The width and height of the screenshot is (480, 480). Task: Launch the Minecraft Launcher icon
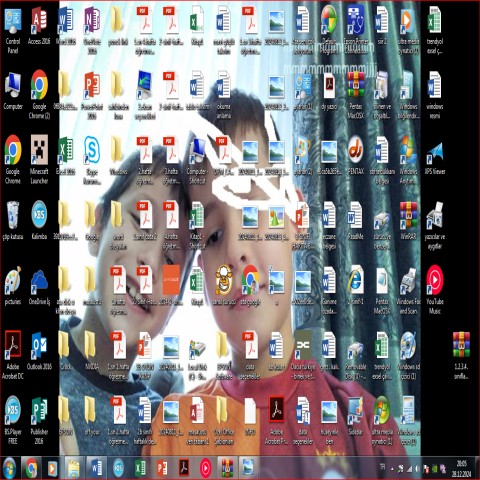(39, 159)
